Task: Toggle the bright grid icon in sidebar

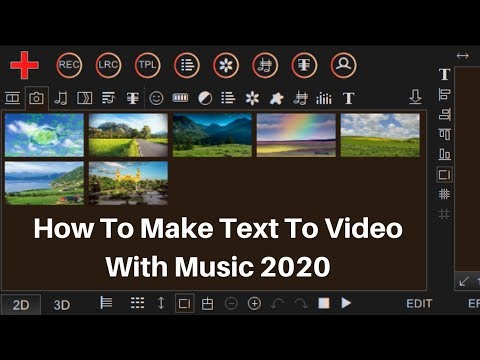Action: [444, 194]
